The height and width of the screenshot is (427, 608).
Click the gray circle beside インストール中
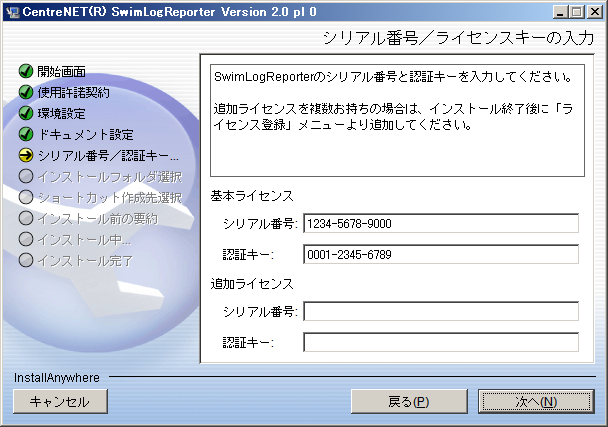point(26,239)
